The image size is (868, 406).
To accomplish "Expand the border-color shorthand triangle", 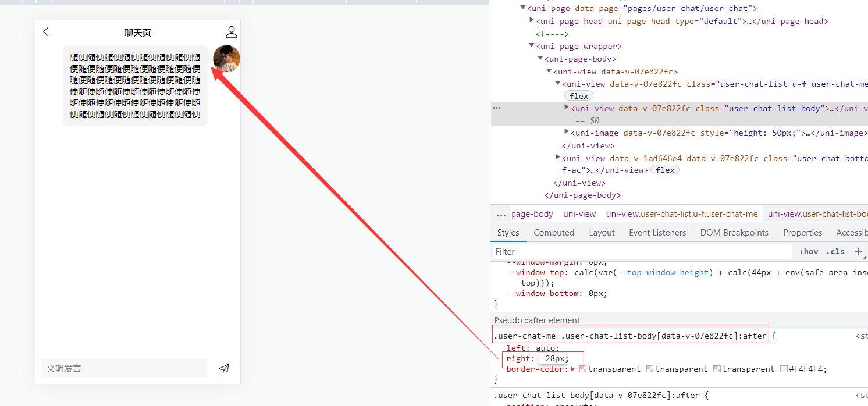I will pyautogui.click(x=574, y=369).
